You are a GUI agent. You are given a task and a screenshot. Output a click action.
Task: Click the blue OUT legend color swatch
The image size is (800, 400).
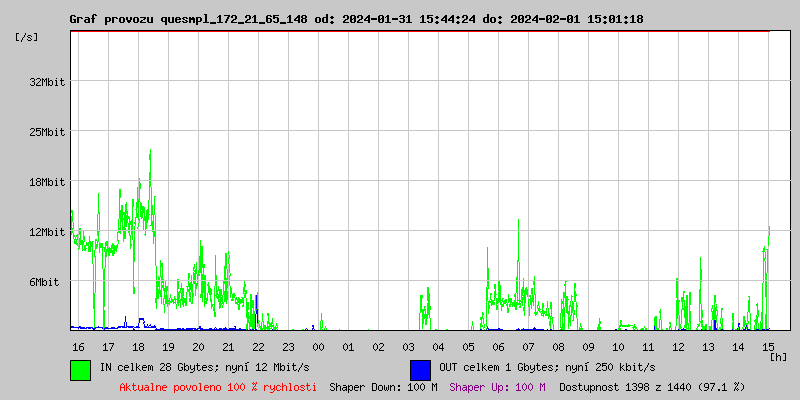coord(420,369)
